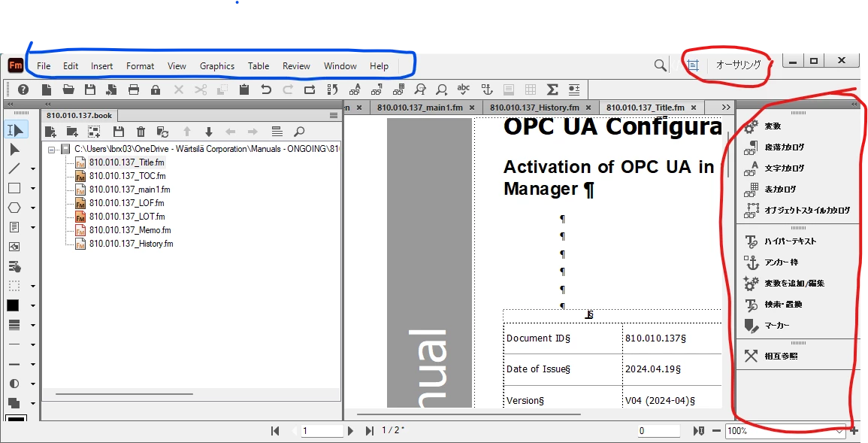This screenshot has width=868, height=443.
Task: Open the Format menu
Action: coord(140,66)
